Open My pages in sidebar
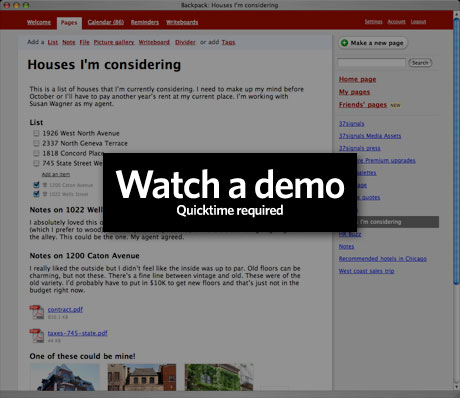This screenshot has width=460, height=398. click(x=354, y=92)
